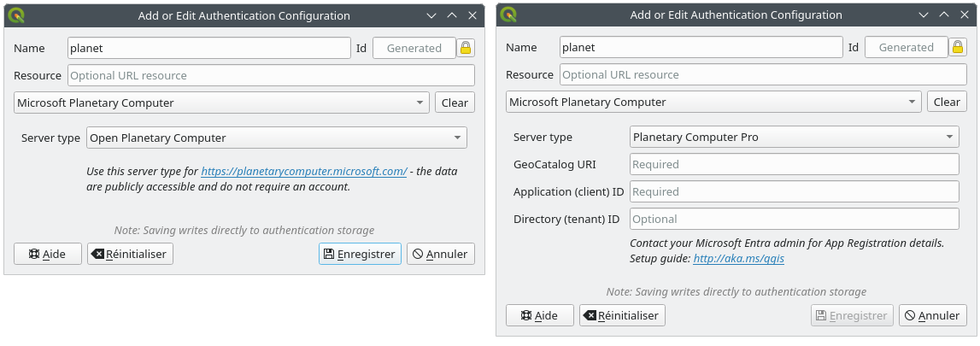
Task: Click the Application (client) ID label
Action: tap(569, 191)
